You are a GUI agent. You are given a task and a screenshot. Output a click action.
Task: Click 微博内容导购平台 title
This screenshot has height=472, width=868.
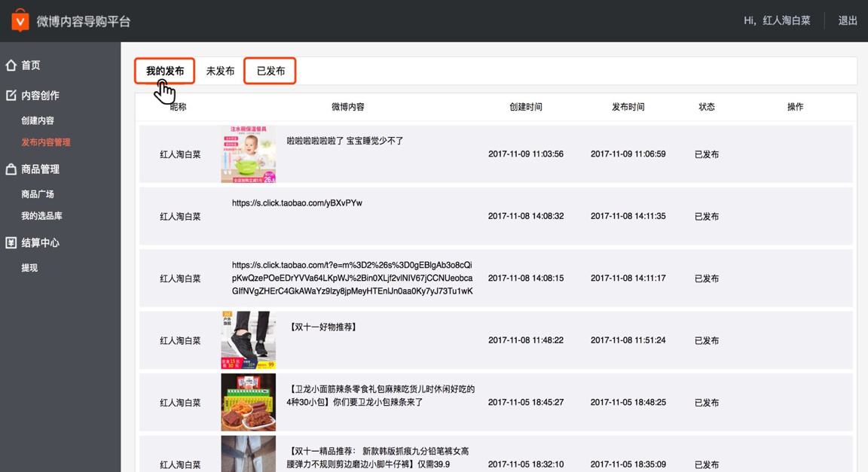pyautogui.click(x=84, y=21)
